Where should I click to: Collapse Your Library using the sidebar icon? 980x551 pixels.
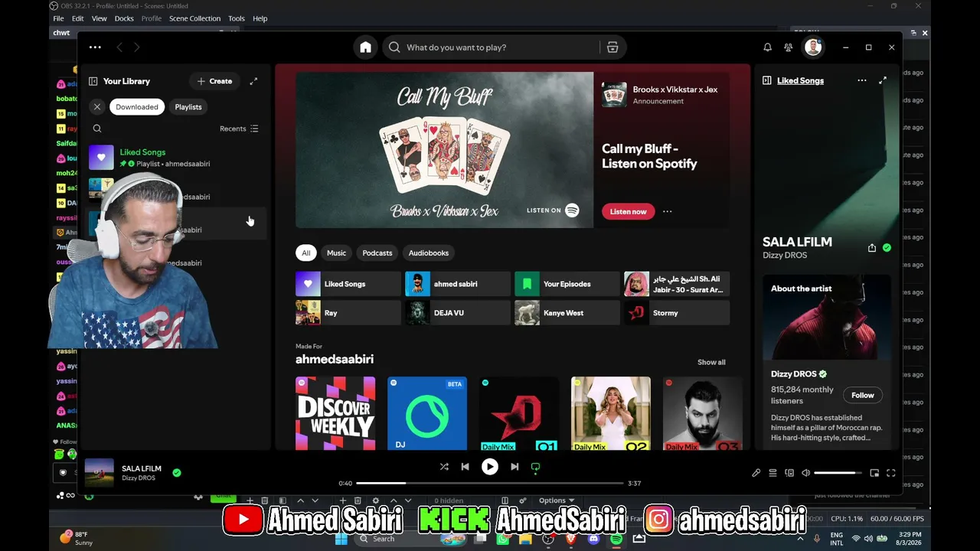93,81
